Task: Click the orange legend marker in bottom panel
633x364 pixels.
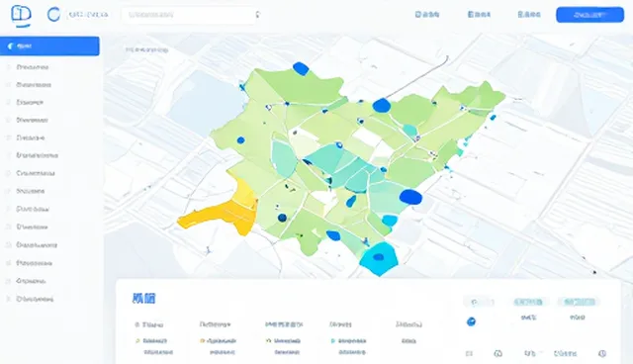Action: click(x=202, y=341)
